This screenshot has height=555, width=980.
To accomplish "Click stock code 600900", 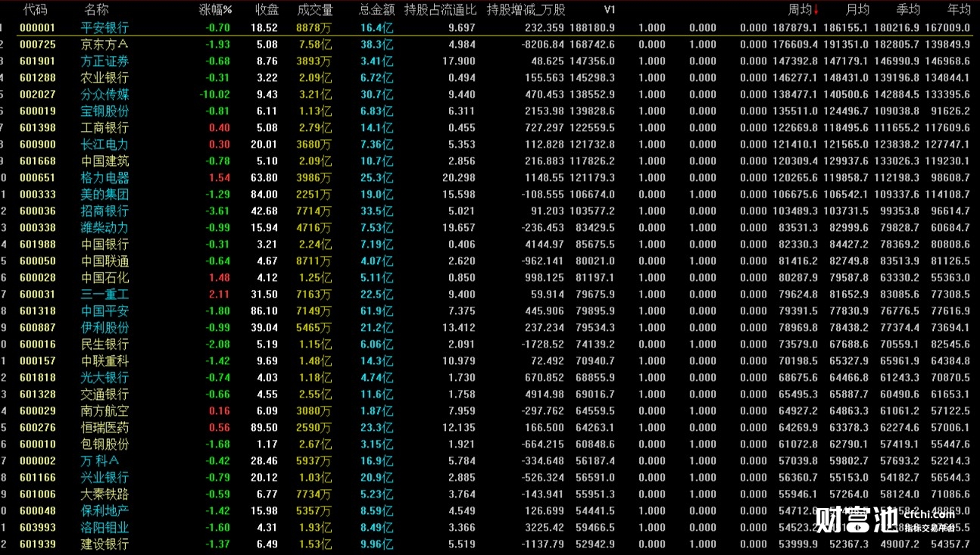I will (37, 145).
